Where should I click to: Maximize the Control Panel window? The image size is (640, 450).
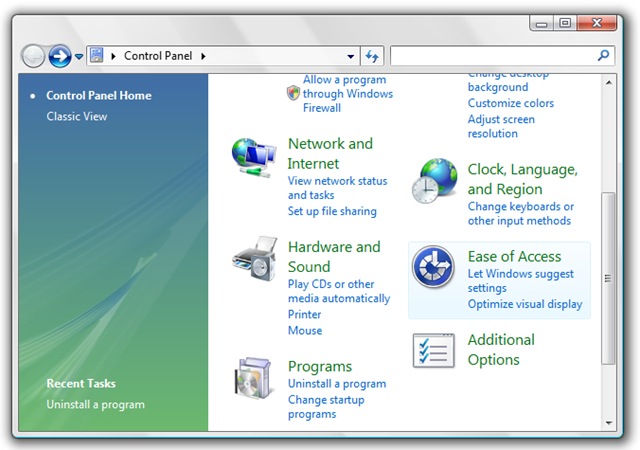pos(565,23)
